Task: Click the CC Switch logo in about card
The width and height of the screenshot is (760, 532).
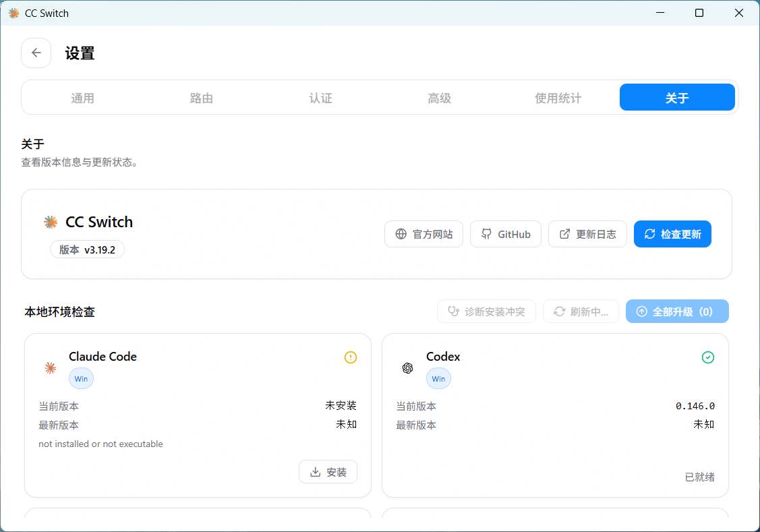Action: pos(51,222)
